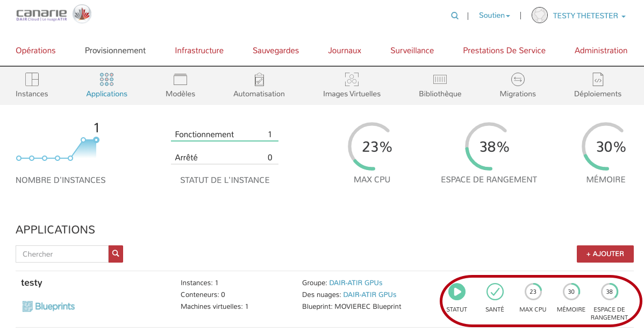Switch to the Surveillance menu
The image size is (644, 332).
(412, 51)
